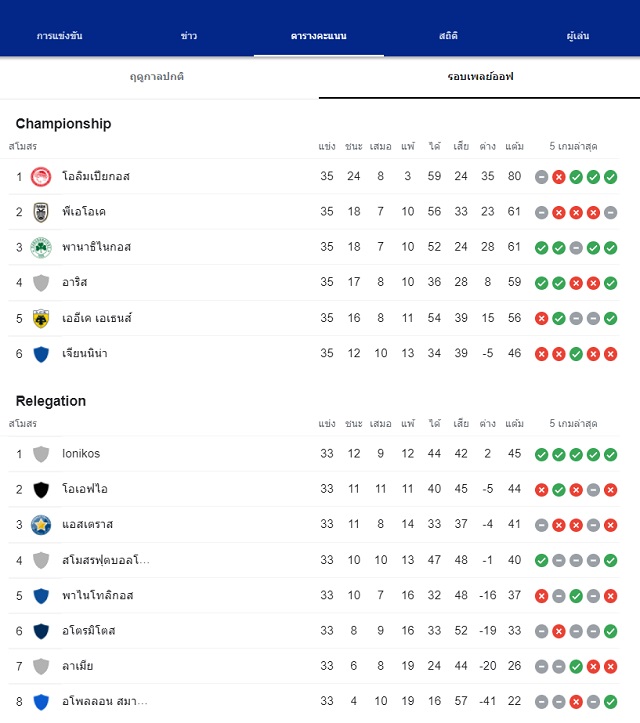Select the รอบเพลย์ออฟ sub-tab

click(x=480, y=77)
